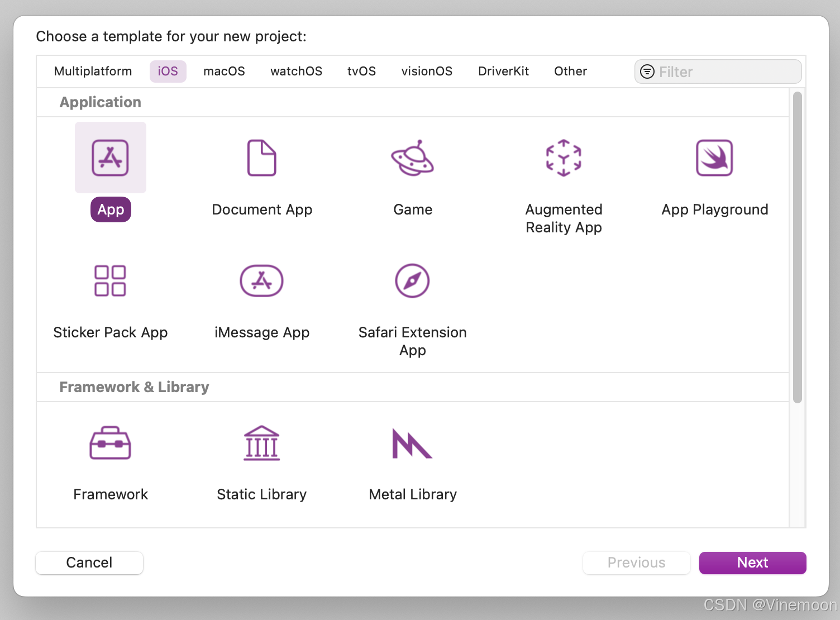Click the Safari Extension App label
This screenshot has width=840, height=620.
click(413, 341)
